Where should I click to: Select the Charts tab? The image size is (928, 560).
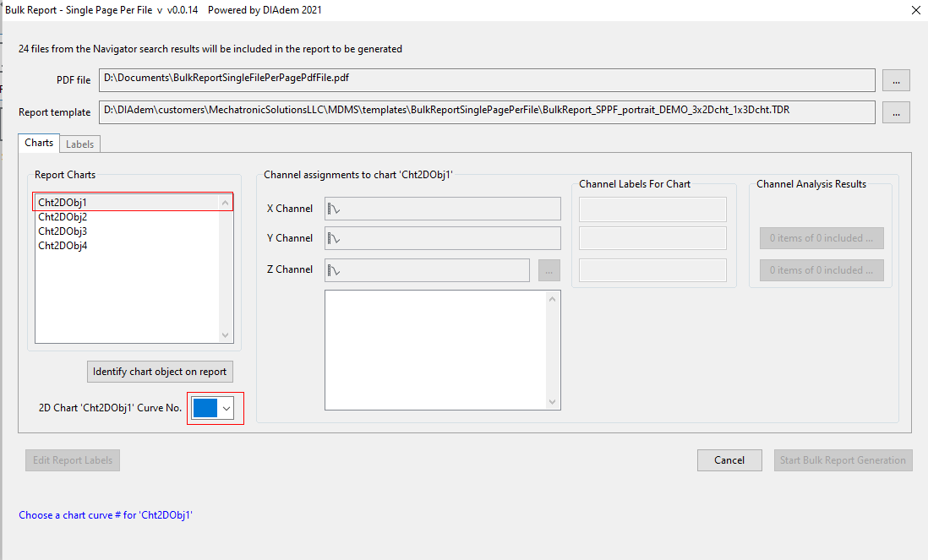pyautogui.click(x=39, y=144)
